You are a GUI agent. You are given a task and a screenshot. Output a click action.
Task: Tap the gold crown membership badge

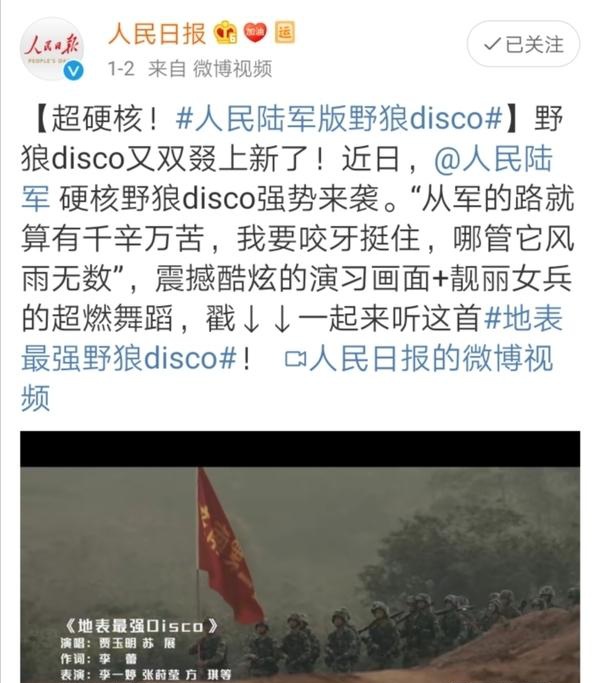[225, 32]
